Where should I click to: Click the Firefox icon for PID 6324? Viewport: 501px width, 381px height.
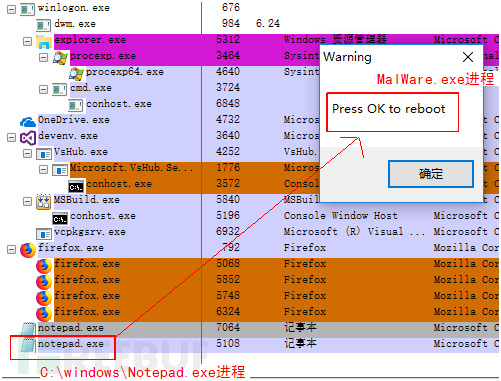point(44,314)
